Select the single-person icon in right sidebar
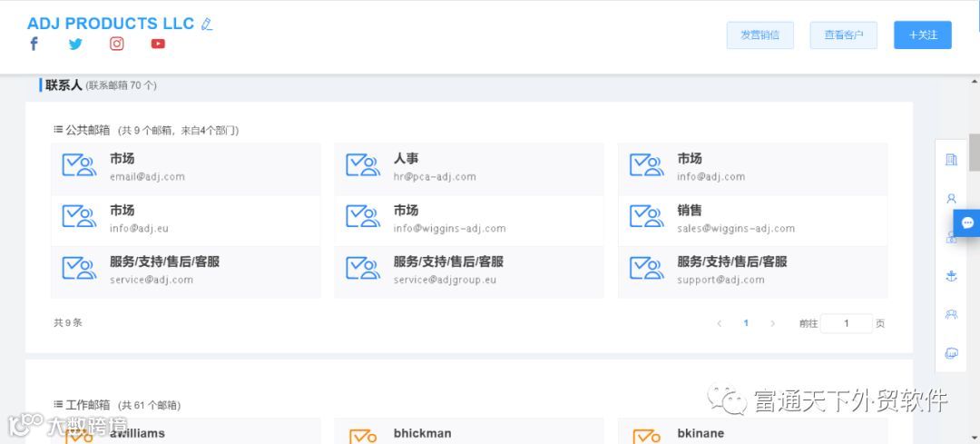Viewport: 980px width, 444px height. tap(951, 199)
